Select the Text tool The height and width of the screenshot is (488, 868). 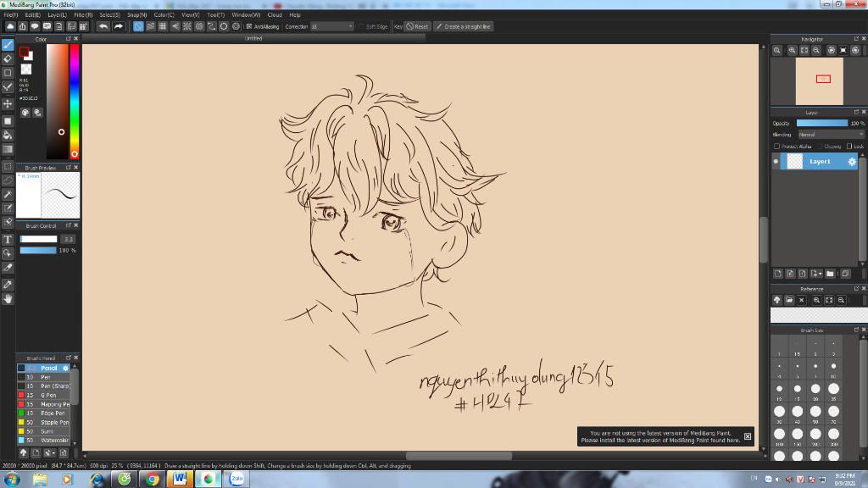pyautogui.click(x=8, y=239)
